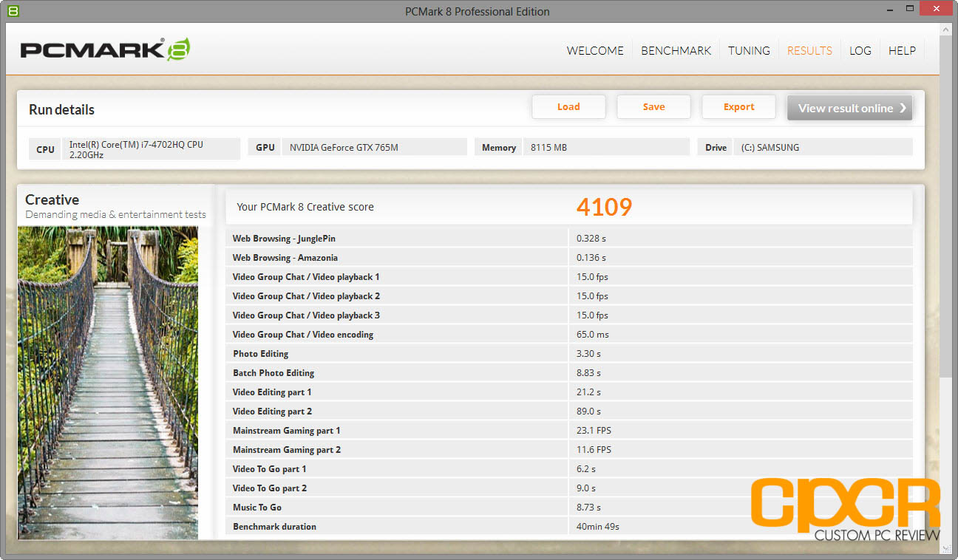Select 'Video Group Chat / Video playback 3' row
This screenshot has width=958, height=560.
click(x=569, y=315)
